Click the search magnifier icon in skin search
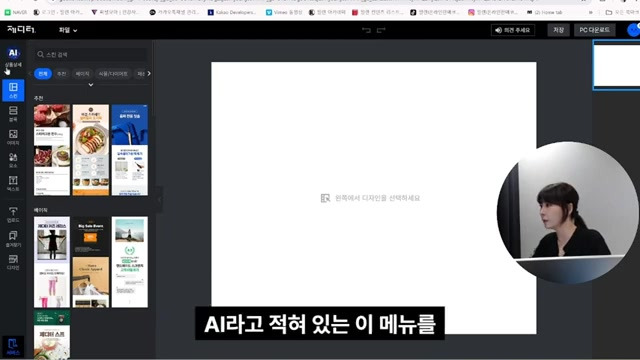 click(x=40, y=54)
